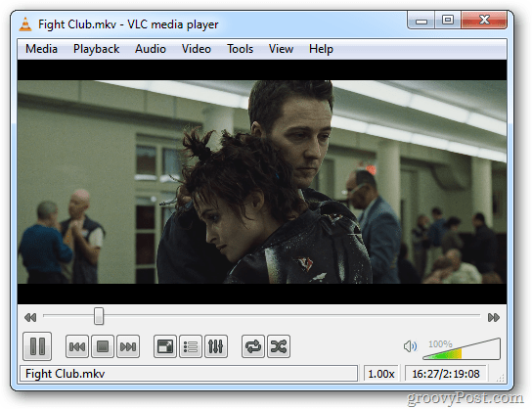Skip to next media track
The width and height of the screenshot is (532, 409).
(128, 346)
